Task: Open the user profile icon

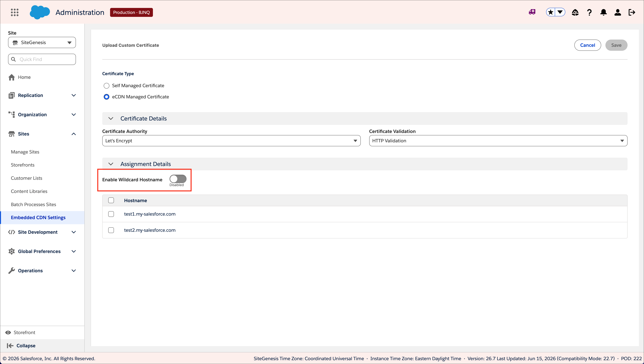Action: click(617, 12)
